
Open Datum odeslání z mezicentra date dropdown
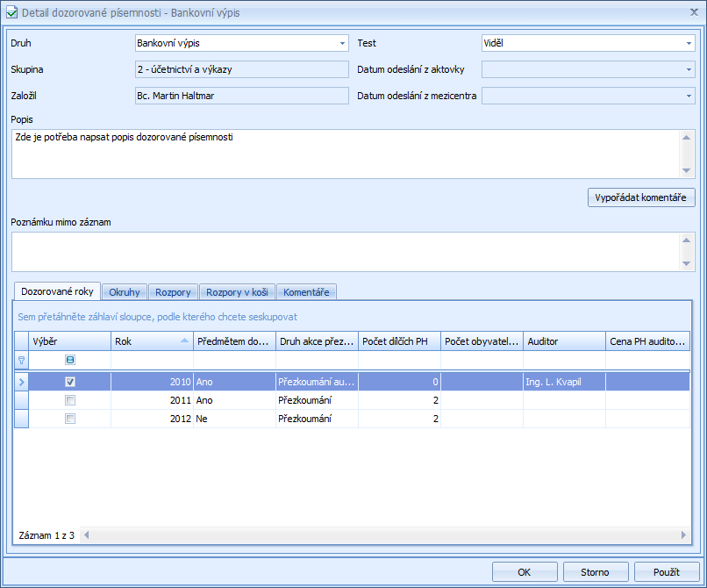[689, 96]
